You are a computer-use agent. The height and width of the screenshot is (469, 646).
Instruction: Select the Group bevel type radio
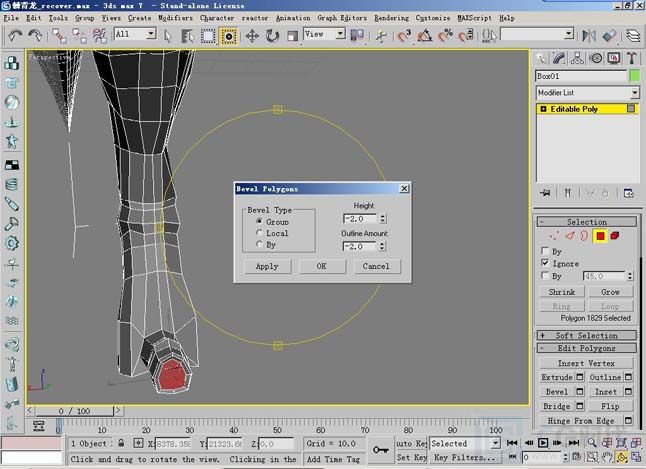[259, 222]
